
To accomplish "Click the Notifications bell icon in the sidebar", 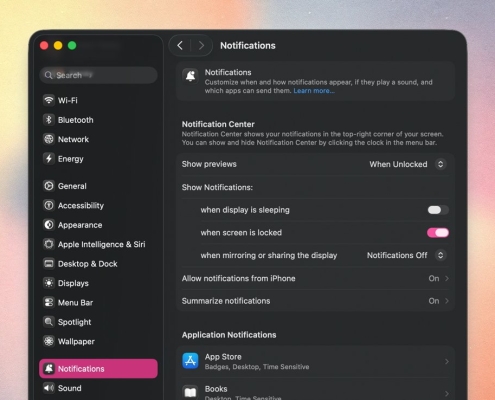I will point(49,369).
